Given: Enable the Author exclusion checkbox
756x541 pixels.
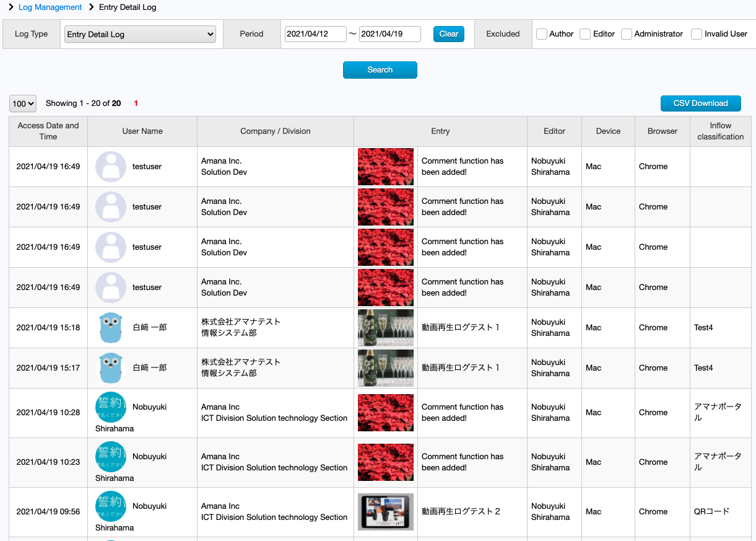Looking at the screenshot, I should (542, 34).
